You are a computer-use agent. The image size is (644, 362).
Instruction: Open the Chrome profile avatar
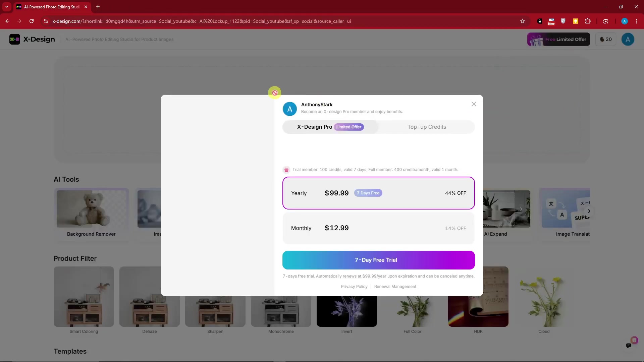click(625, 21)
